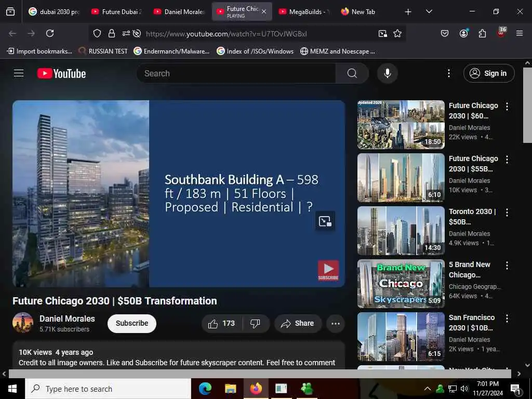The height and width of the screenshot is (399, 532).
Task: Open options menu for Future Chicago $60 video
Action: [507, 107]
